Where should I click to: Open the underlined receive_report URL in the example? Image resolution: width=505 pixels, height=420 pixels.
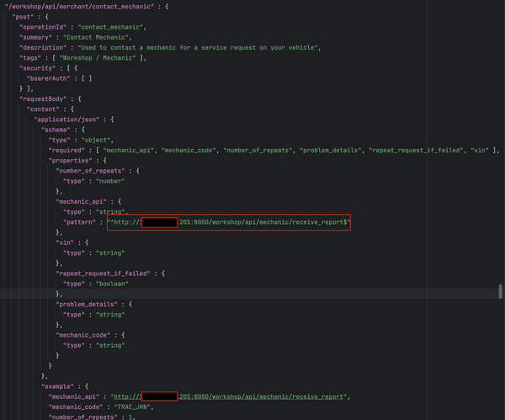(x=228, y=396)
